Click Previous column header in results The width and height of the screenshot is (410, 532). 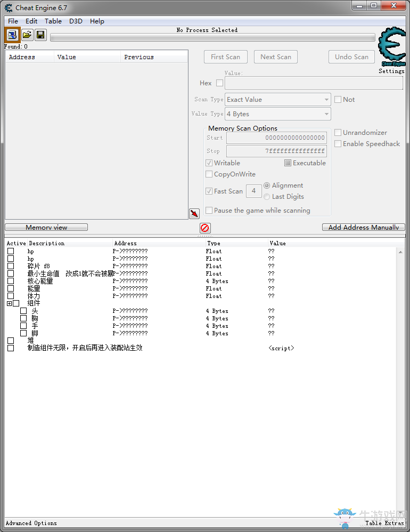153,57
